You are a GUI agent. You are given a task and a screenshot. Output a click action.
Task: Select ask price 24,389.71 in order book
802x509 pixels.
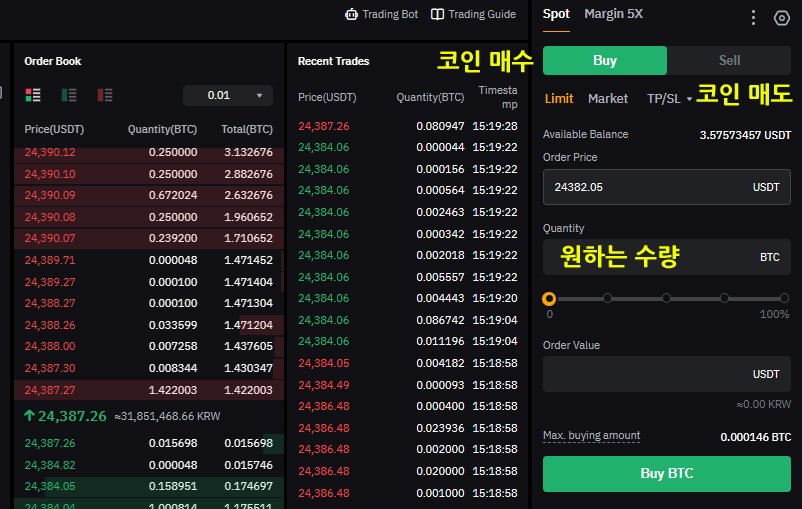point(50,260)
